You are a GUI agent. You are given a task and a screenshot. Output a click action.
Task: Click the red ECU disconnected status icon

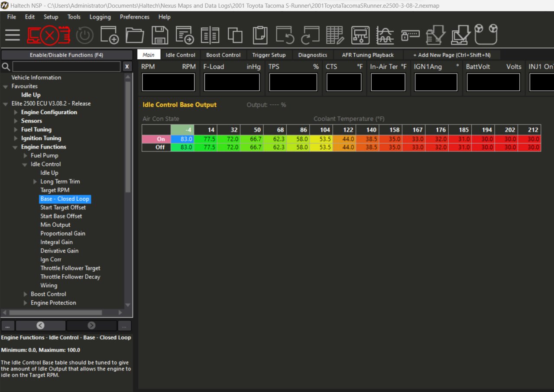49,35
